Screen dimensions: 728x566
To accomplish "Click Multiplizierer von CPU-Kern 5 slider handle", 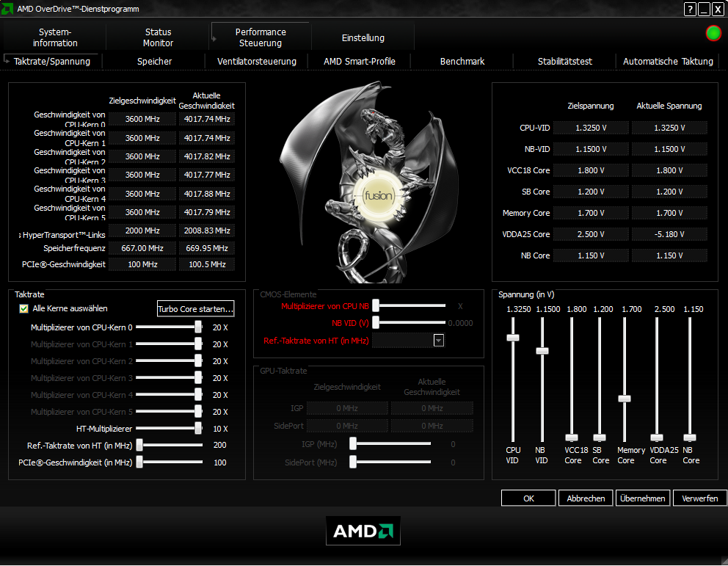I will tap(198, 412).
